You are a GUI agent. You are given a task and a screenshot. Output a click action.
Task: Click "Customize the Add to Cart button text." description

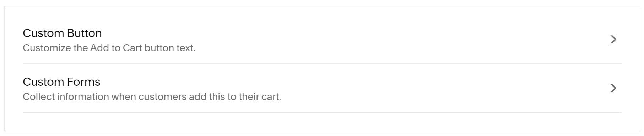pos(109,48)
